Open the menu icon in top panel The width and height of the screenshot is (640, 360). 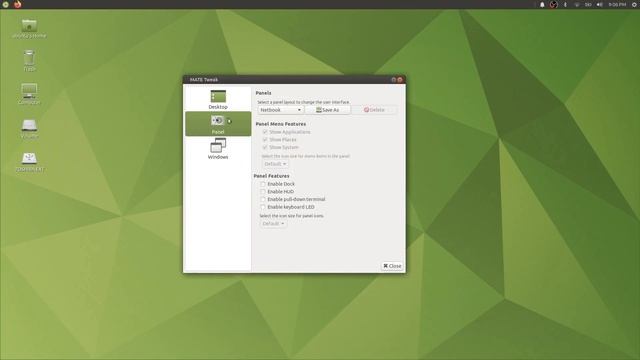click(x=6, y=4)
